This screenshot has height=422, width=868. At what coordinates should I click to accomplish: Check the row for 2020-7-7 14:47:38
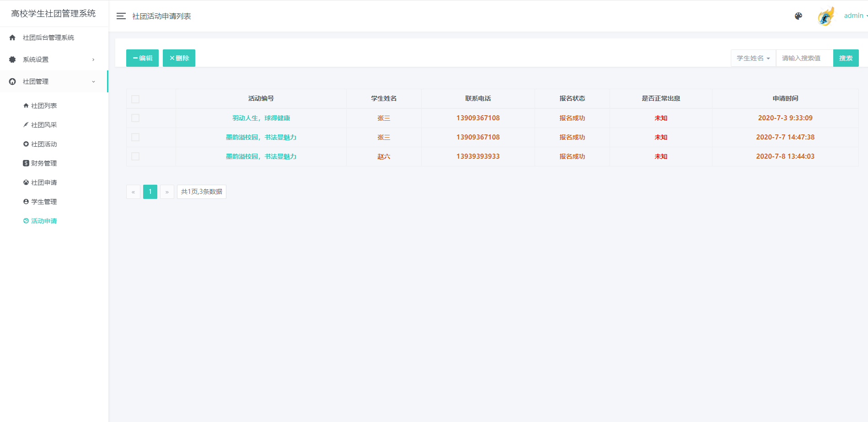pyautogui.click(x=135, y=137)
